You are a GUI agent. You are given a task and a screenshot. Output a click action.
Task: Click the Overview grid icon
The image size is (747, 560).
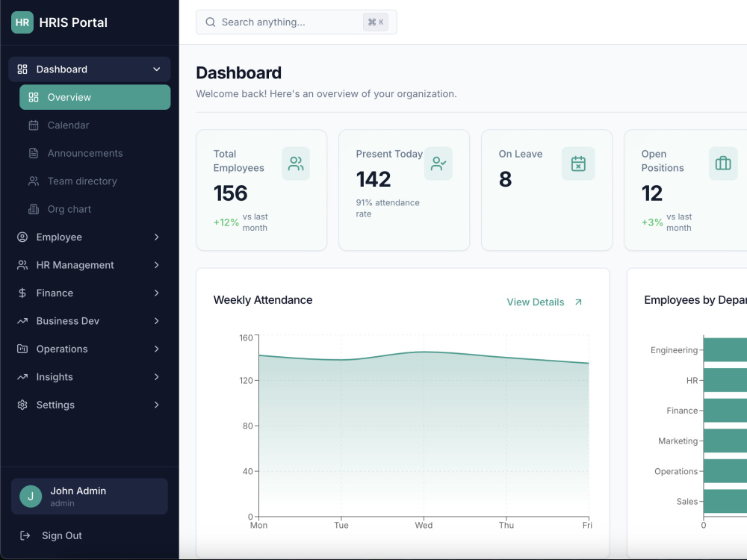[x=34, y=97]
